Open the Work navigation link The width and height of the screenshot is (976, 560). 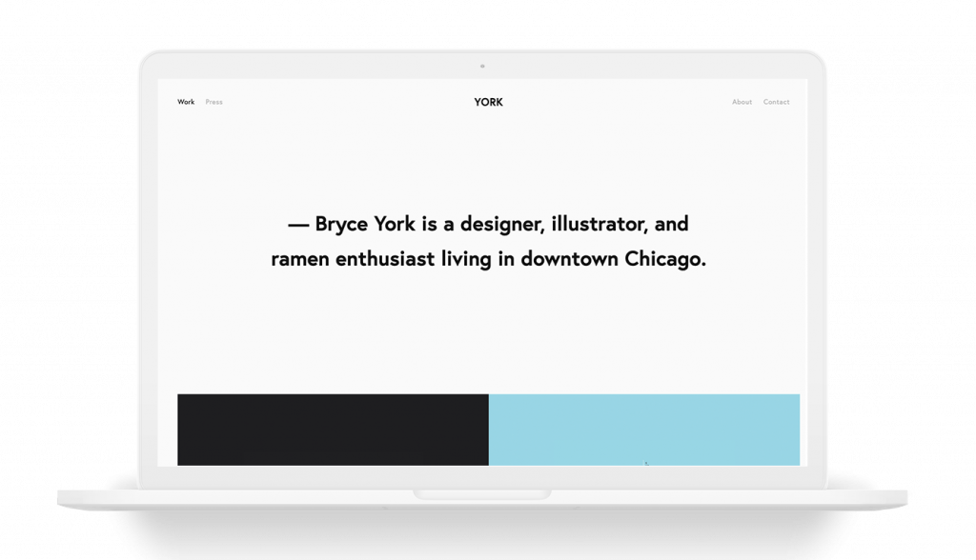click(x=186, y=102)
